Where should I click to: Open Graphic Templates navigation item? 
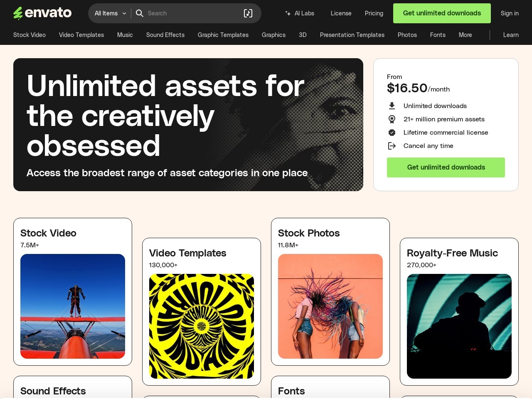223,35
